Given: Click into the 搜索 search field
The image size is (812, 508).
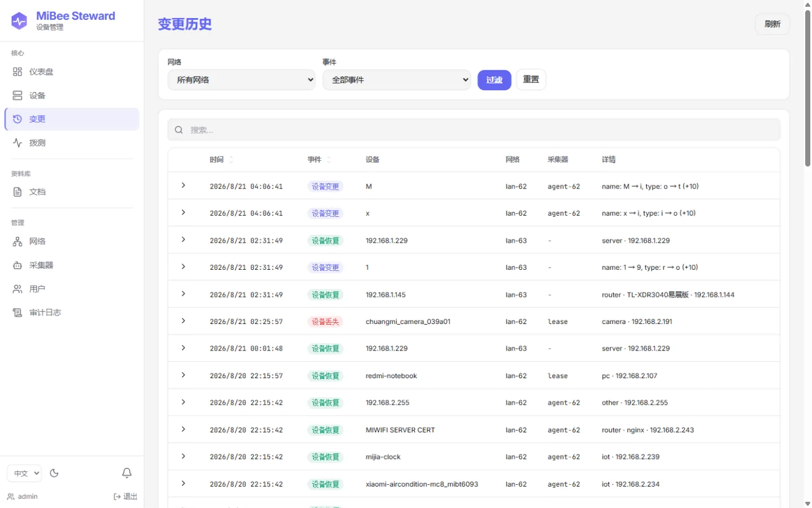Looking at the screenshot, I should coord(474,130).
